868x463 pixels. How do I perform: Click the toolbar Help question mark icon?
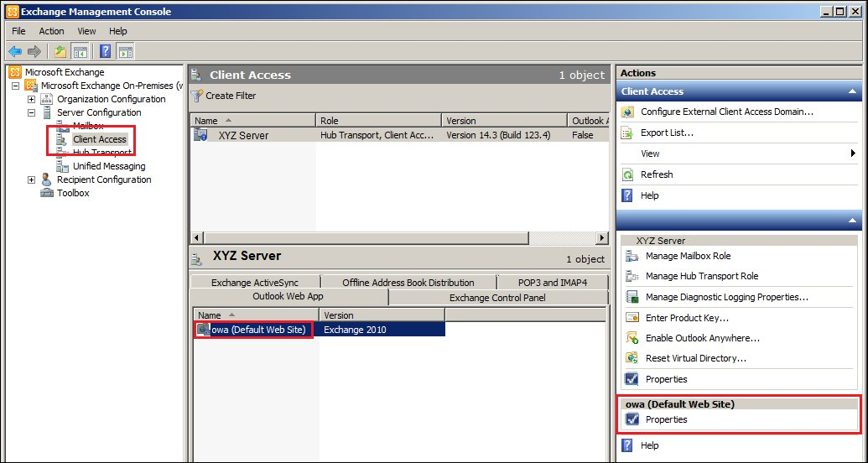click(x=106, y=51)
